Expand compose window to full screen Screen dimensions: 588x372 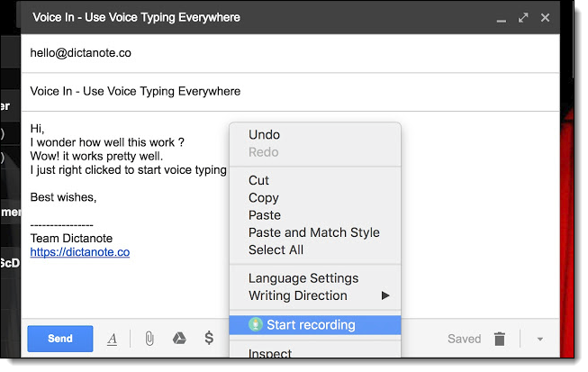[x=523, y=18]
